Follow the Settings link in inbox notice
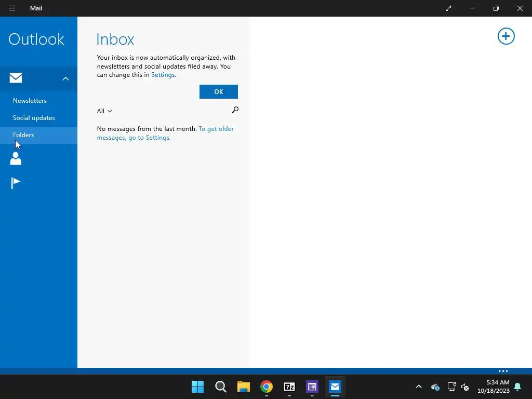The width and height of the screenshot is (532, 399). point(163,75)
